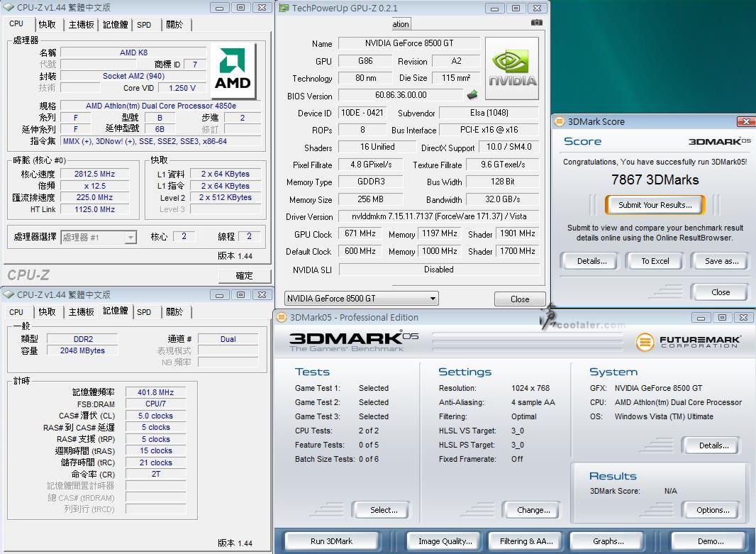Click the x 12.5 multiplier value

click(x=94, y=186)
